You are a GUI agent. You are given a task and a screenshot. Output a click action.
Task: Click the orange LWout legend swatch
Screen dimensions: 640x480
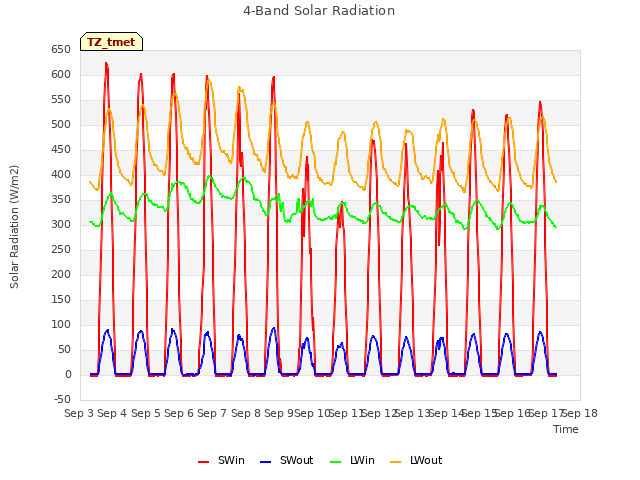(x=396, y=462)
